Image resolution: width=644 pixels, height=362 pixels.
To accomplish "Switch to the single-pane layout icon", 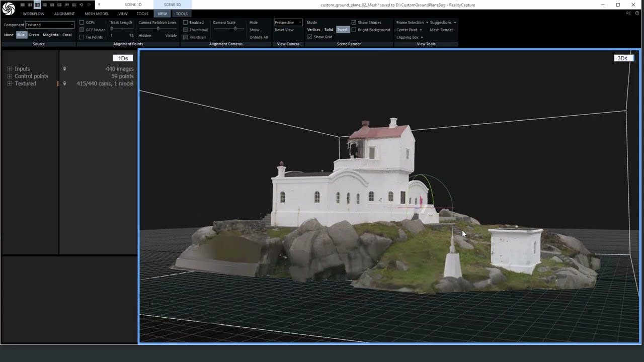I will pos(23,5).
